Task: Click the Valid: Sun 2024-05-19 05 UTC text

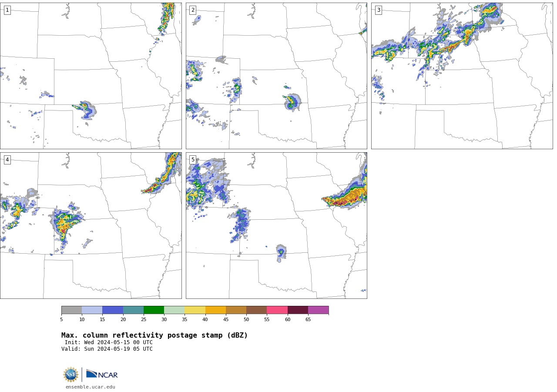Action: point(107,349)
